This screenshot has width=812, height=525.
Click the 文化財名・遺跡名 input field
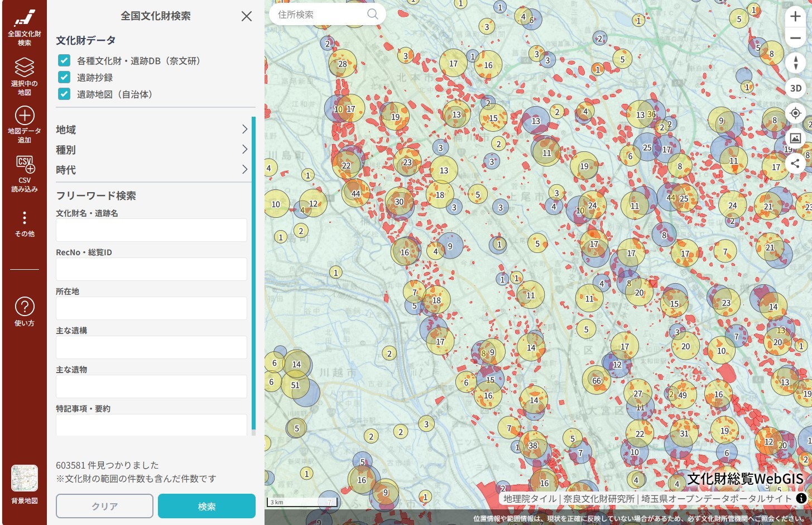coord(151,230)
